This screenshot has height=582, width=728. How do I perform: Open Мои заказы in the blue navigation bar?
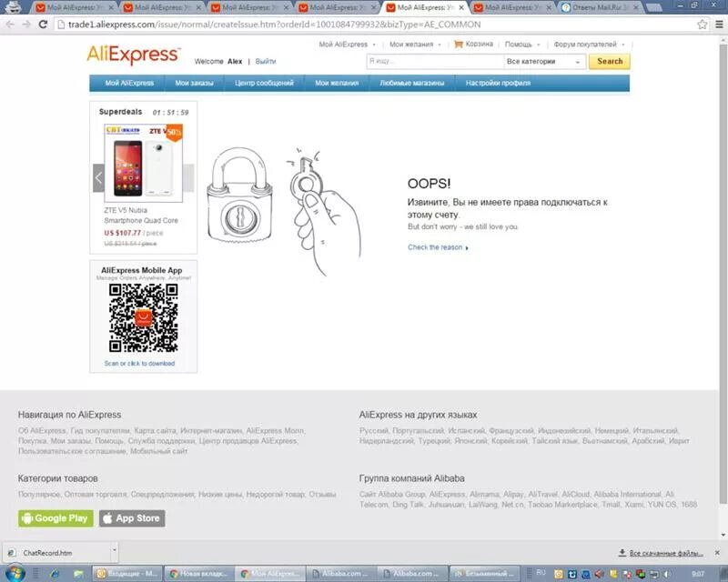coord(194,83)
